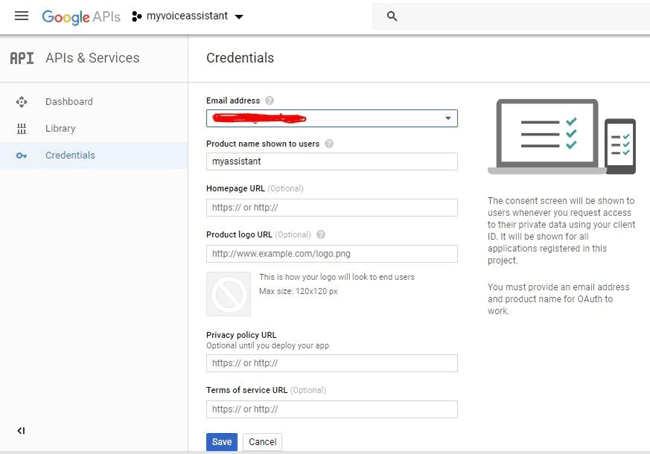Click the Credentials page title
This screenshot has width=650, height=454.
coord(240,58)
